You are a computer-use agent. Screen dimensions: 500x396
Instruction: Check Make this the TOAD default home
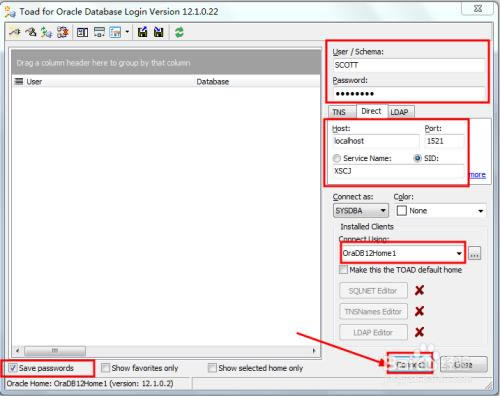pos(343,270)
